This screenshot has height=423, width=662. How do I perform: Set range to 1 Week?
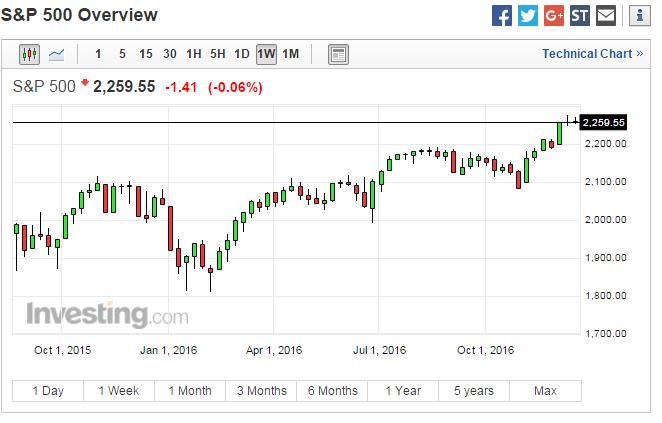tap(119, 391)
